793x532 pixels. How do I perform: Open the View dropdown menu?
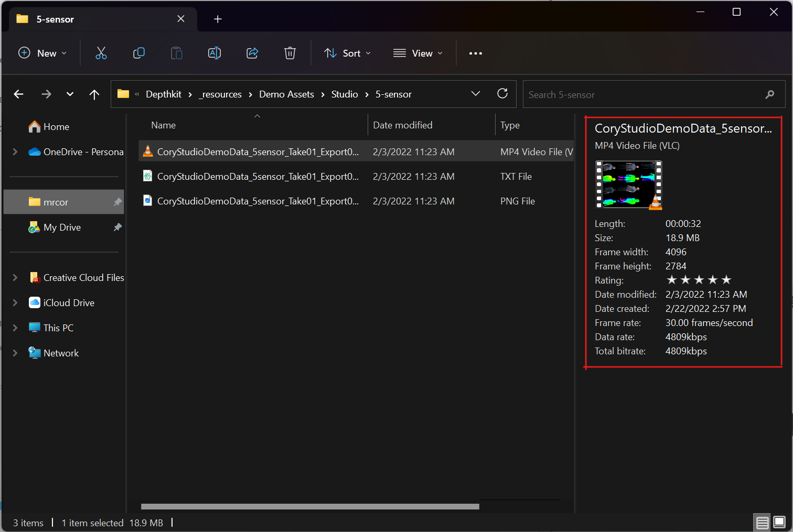418,53
